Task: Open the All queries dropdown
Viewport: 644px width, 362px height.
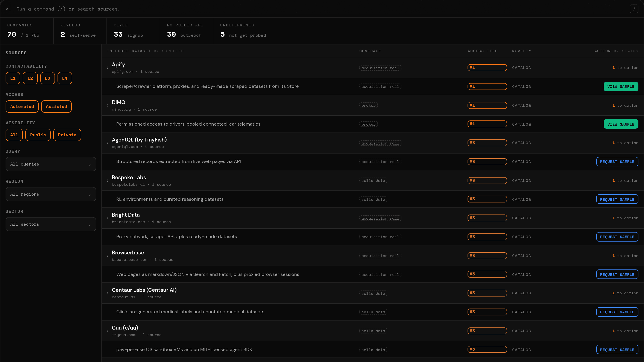Action: 51,164
